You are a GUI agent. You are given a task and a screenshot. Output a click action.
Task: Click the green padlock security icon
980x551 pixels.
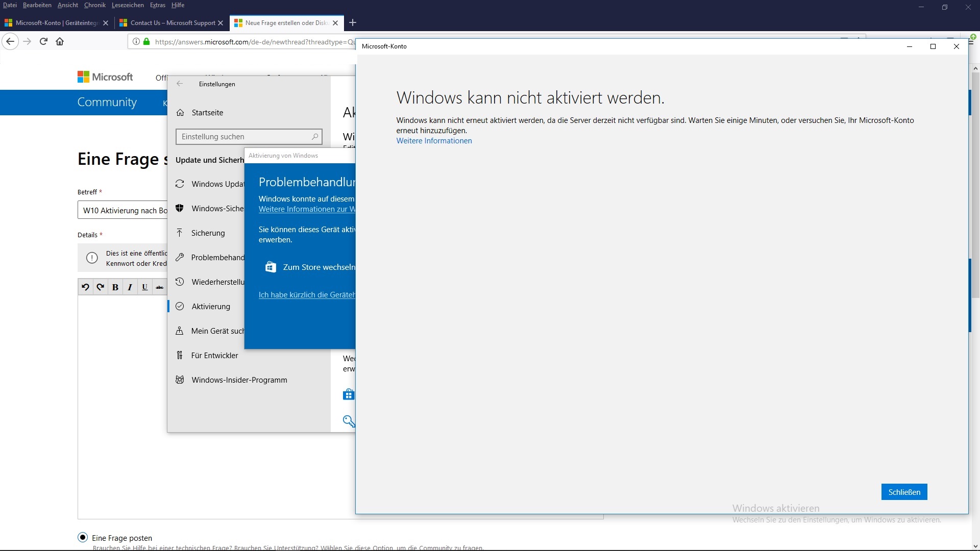click(x=147, y=42)
